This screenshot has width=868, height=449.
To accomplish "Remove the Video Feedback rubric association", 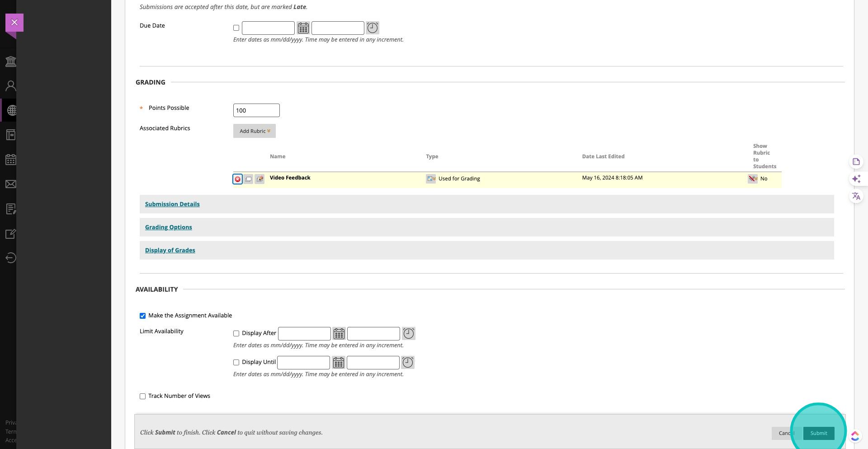I will [x=237, y=179].
